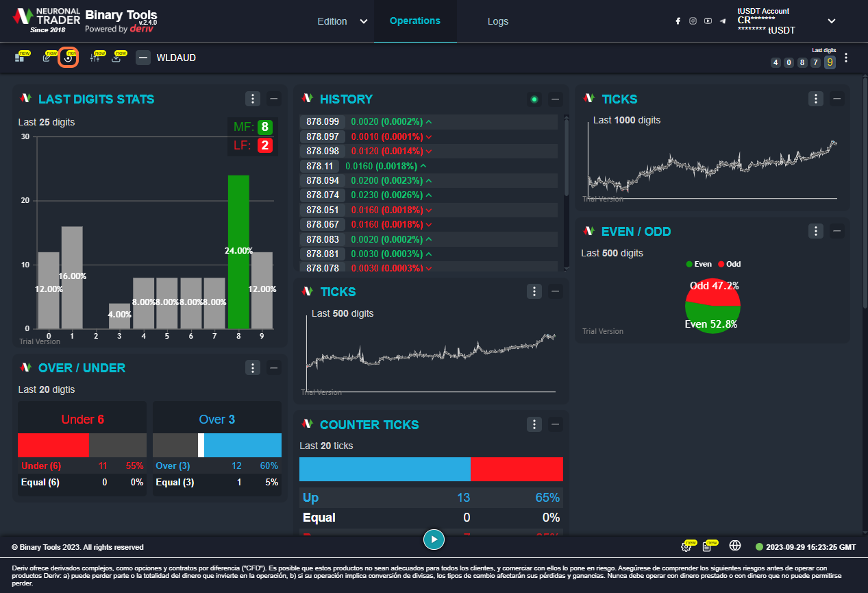Switch to the Logs tab
This screenshot has width=868, height=593.
pos(498,21)
